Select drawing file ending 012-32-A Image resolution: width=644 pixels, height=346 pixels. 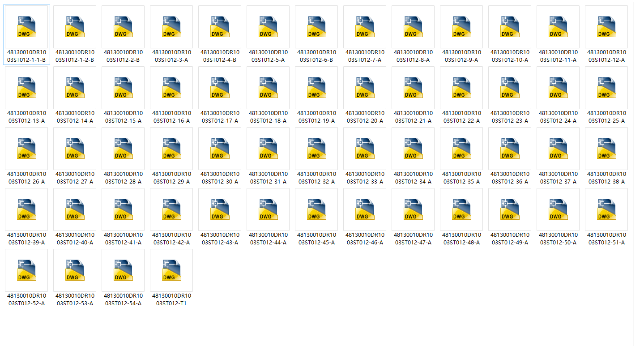coord(316,149)
